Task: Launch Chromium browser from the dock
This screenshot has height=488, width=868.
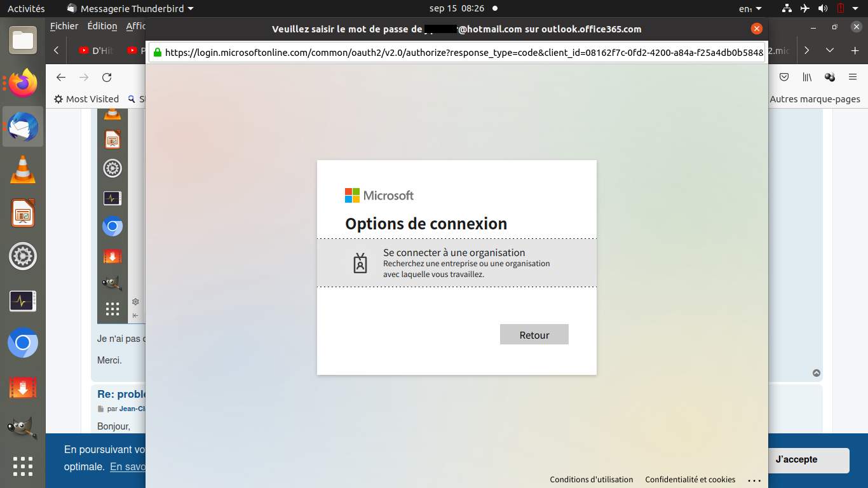Action: coord(23,343)
